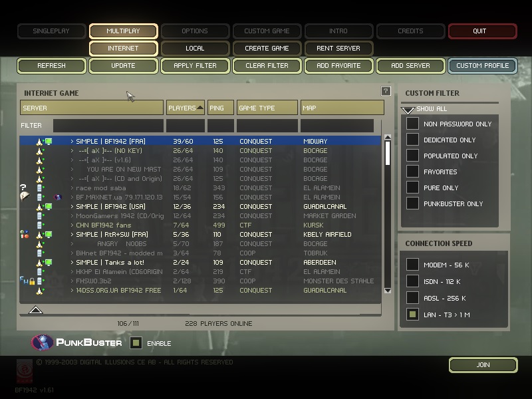
Task: Select the Local multiplayer sub-tab
Action: click(195, 48)
